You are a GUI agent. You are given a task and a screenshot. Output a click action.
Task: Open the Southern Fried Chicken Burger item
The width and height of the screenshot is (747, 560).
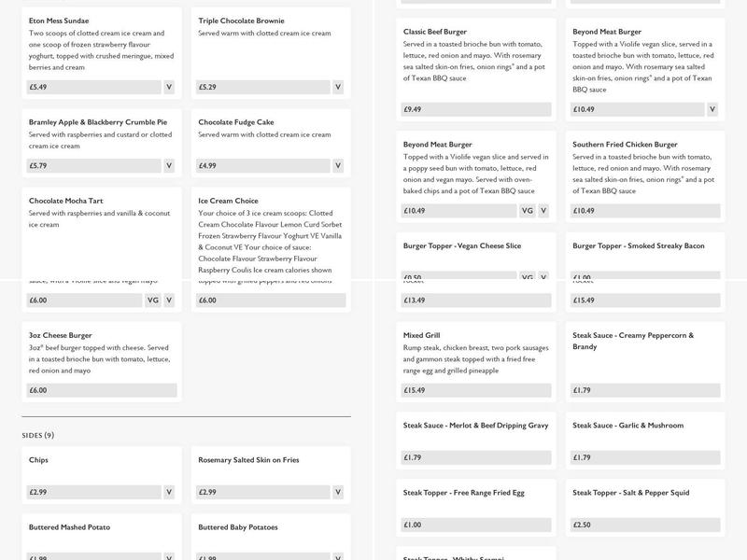(x=625, y=145)
